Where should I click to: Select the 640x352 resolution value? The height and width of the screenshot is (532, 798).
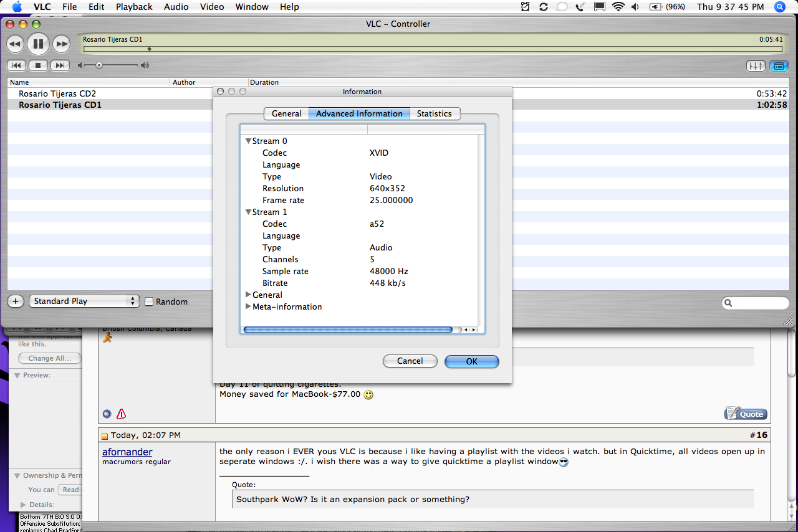point(387,189)
